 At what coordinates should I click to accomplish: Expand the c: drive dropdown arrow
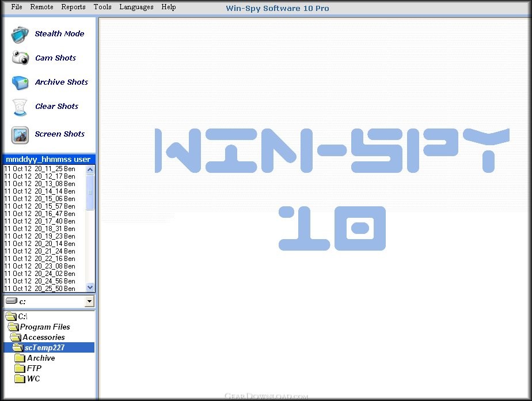(90, 301)
